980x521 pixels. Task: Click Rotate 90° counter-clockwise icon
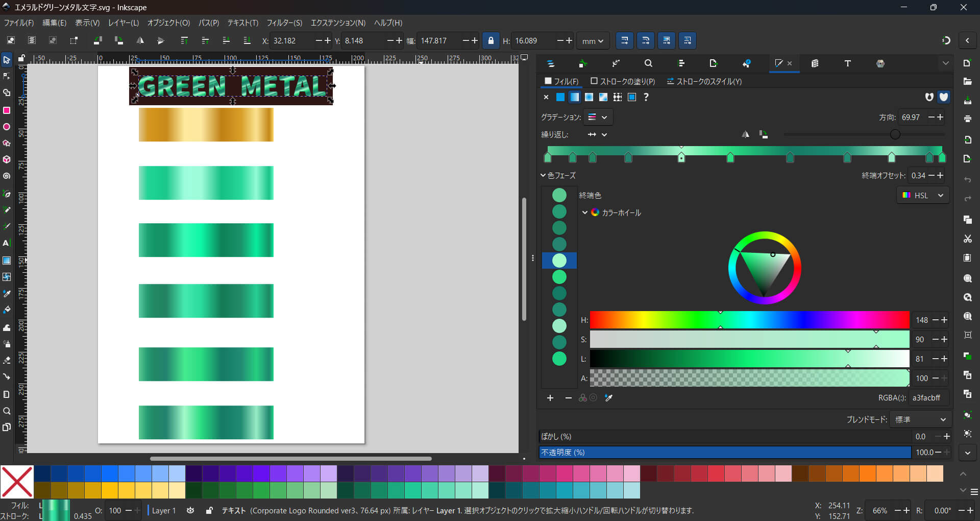click(x=97, y=40)
